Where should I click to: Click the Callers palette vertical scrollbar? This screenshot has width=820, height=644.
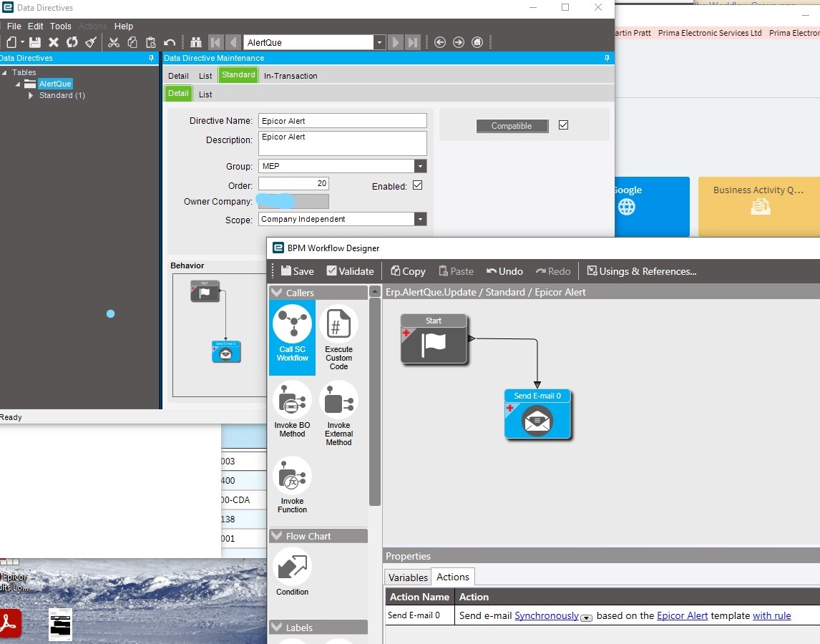tap(374, 401)
